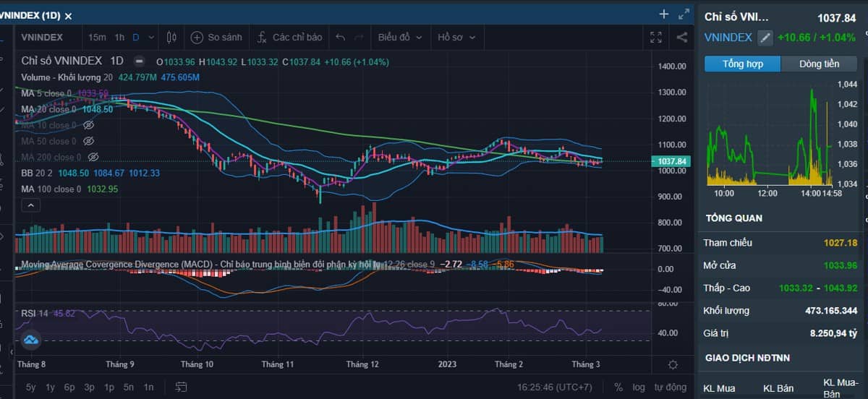This screenshot has width=868, height=399.
Task: Open the timeframe dropdown arrow next to D
Action: point(150,37)
